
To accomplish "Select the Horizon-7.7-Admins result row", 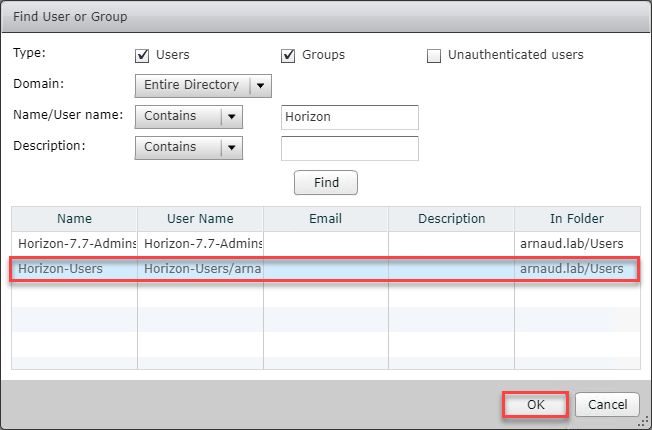I will point(74,243).
